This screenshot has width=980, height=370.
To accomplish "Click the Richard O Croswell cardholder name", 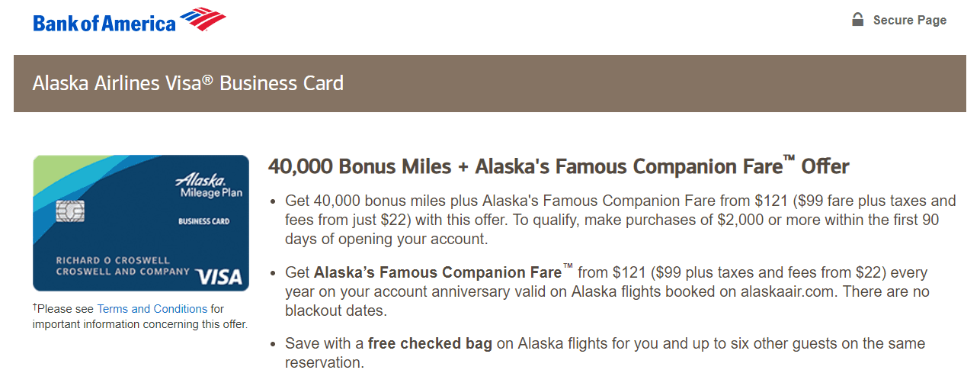I will tap(111, 261).
